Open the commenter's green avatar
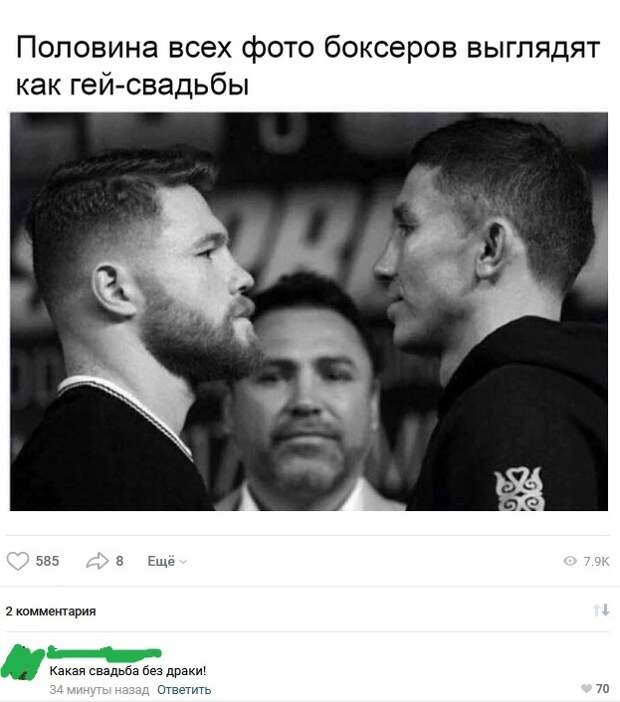Image resolution: width=620 pixels, height=702 pixels. coord(21,663)
